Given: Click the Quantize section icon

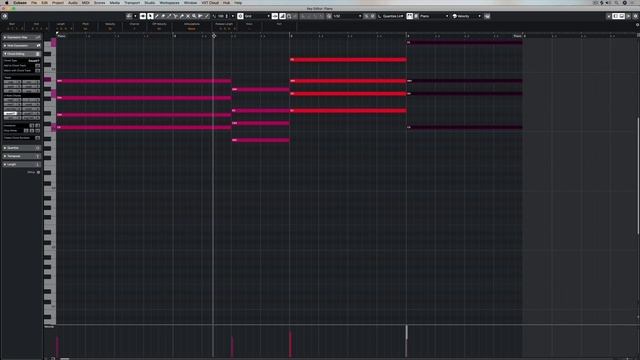Looking at the screenshot, I should pos(38,148).
